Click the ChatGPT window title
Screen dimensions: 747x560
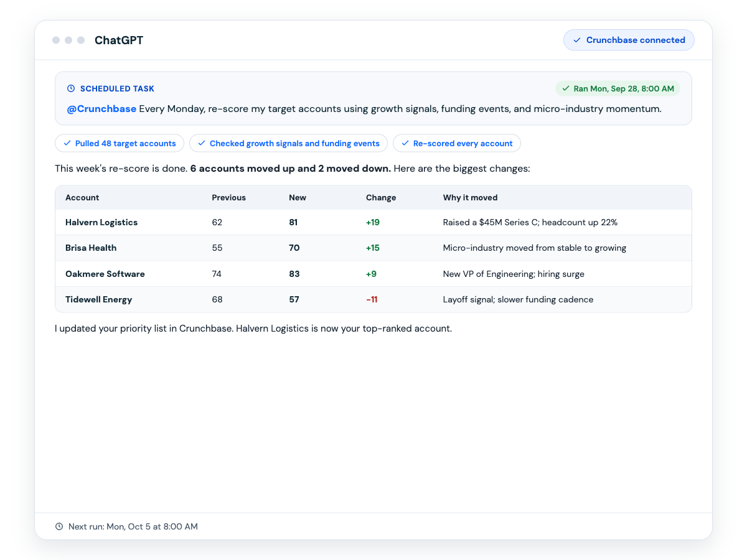coord(119,40)
